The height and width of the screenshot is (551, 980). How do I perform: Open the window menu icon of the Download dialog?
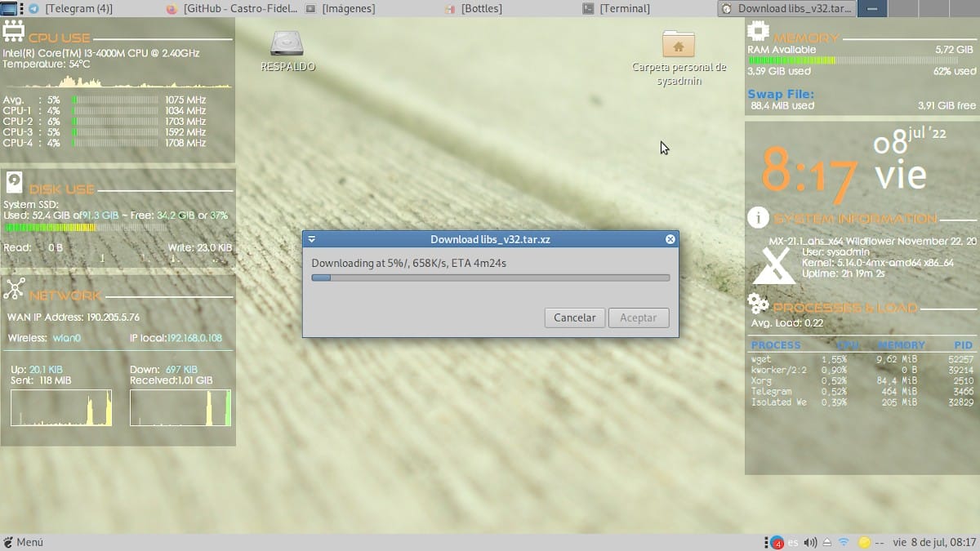pos(312,239)
